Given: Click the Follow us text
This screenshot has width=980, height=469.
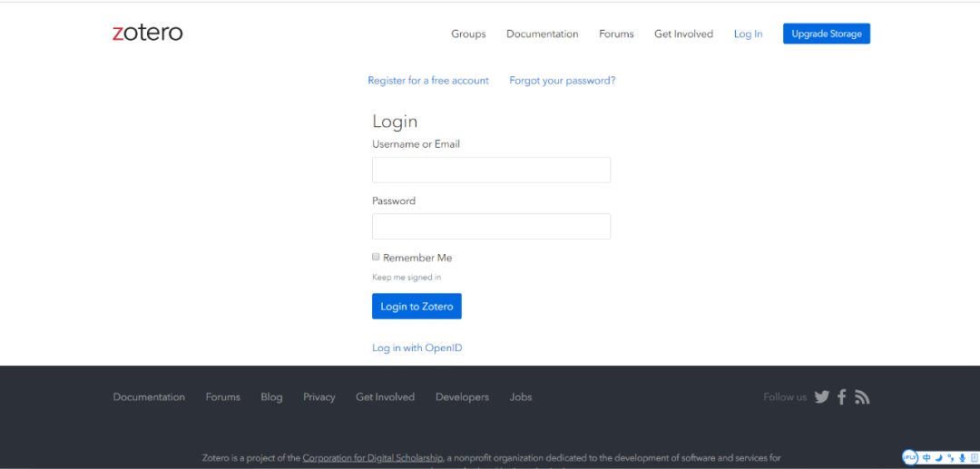Looking at the screenshot, I should click(x=785, y=397).
